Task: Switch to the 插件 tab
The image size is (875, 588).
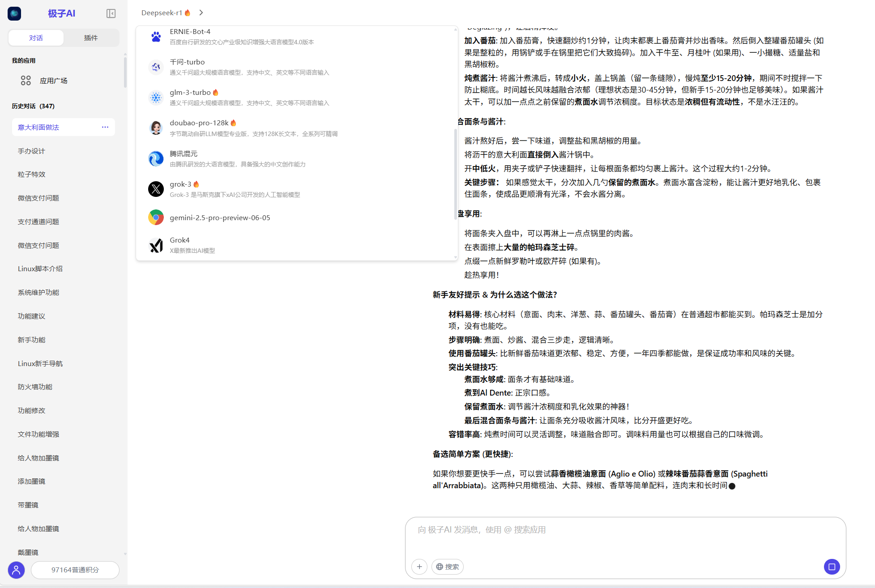Action: tap(91, 38)
